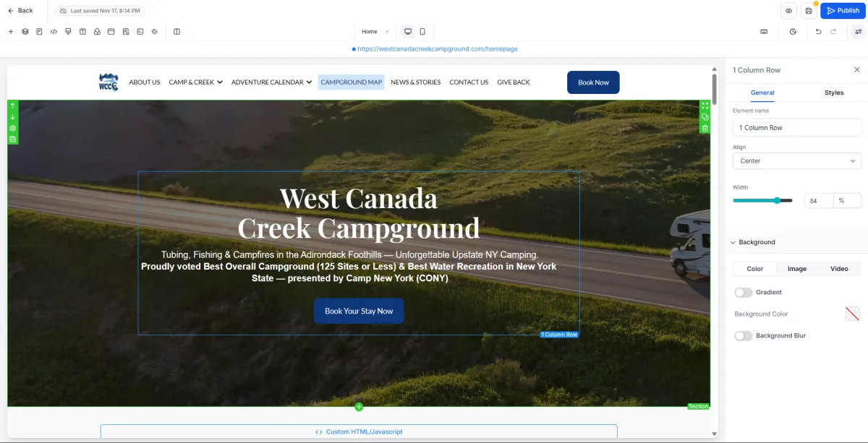Select the Color background tab
This screenshot has height=443, width=868.
coord(755,269)
